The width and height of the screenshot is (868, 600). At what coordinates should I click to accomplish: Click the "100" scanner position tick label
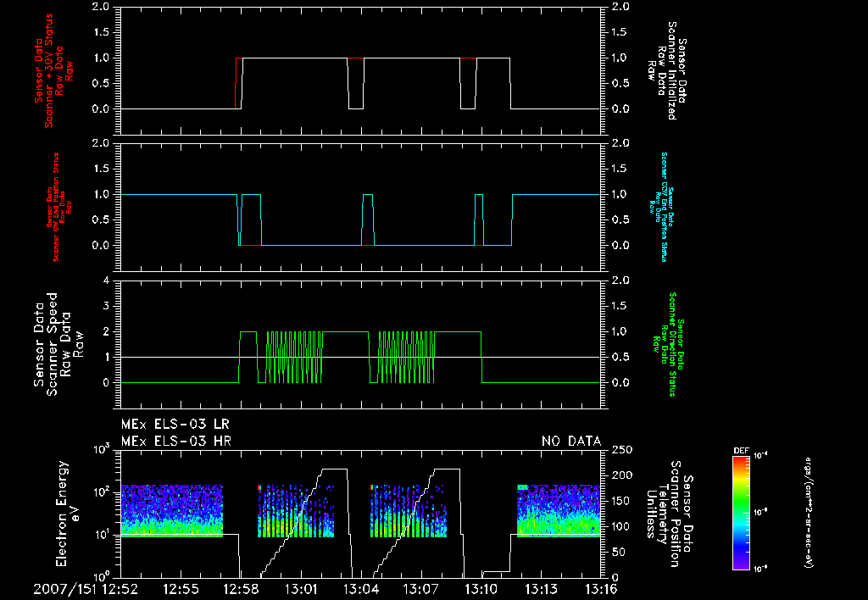[x=623, y=526]
